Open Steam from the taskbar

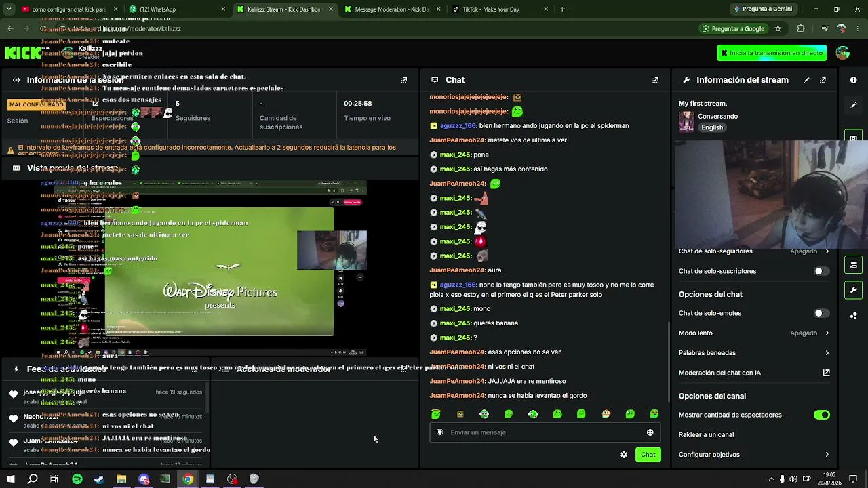99,479
